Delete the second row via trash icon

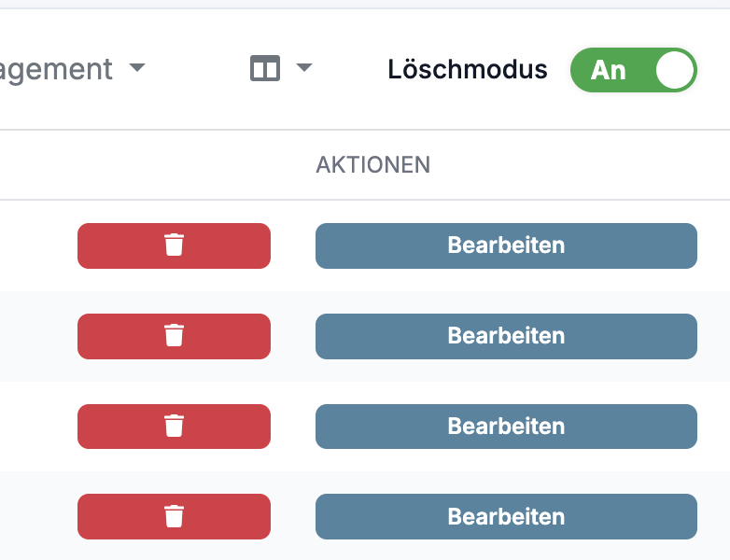click(x=174, y=336)
